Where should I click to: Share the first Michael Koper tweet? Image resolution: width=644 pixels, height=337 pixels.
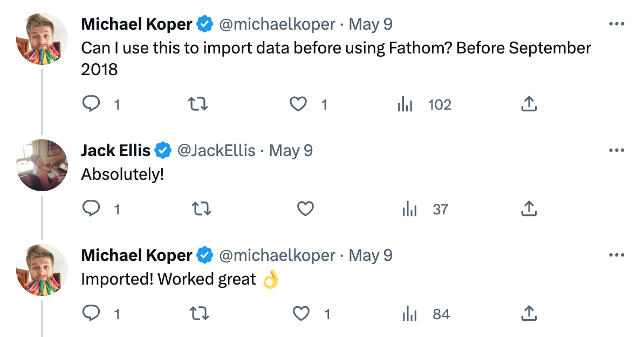pyautogui.click(x=529, y=104)
